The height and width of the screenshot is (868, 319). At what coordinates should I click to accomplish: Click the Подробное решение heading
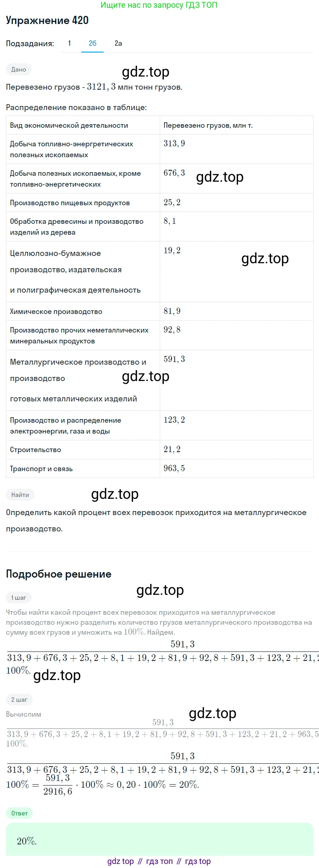[x=58, y=574]
